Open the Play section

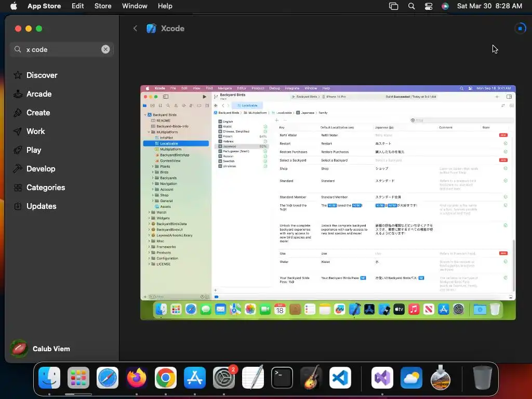(x=27, y=150)
